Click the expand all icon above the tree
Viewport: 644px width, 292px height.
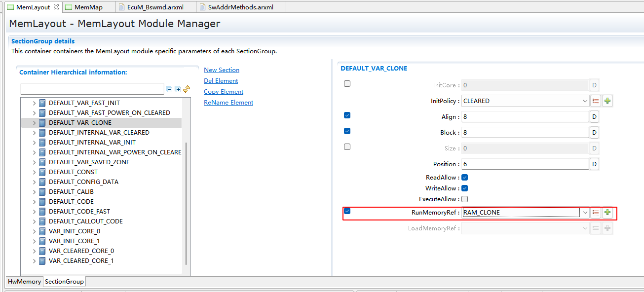pos(178,89)
